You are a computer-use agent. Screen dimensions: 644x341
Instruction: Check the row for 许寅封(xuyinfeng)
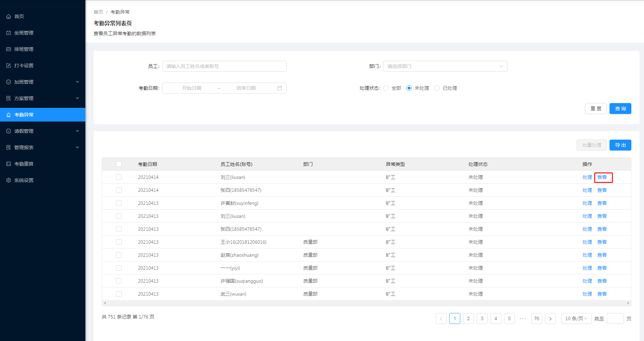[x=119, y=203]
